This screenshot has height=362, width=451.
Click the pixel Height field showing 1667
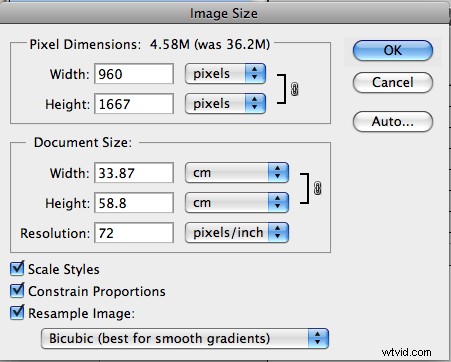coord(134,104)
